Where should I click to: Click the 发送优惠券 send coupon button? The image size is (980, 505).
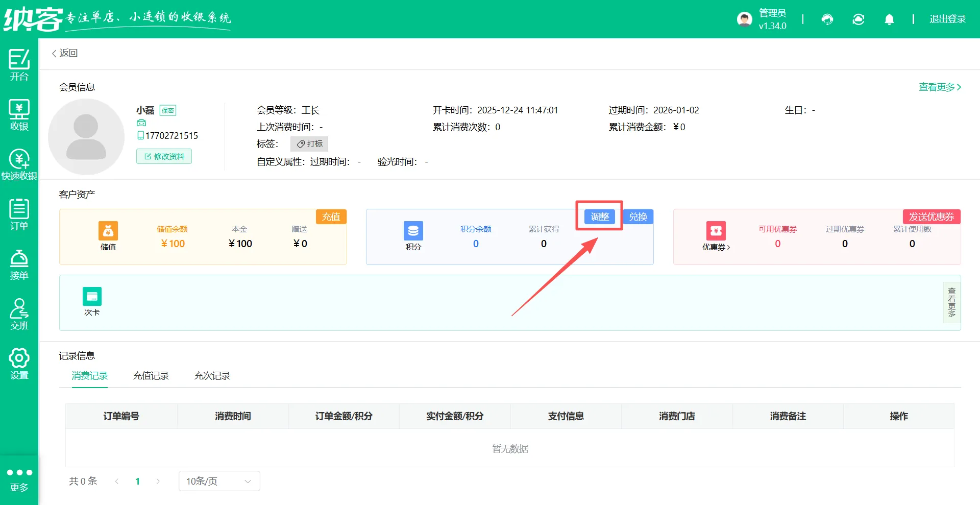tap(931, 217)
